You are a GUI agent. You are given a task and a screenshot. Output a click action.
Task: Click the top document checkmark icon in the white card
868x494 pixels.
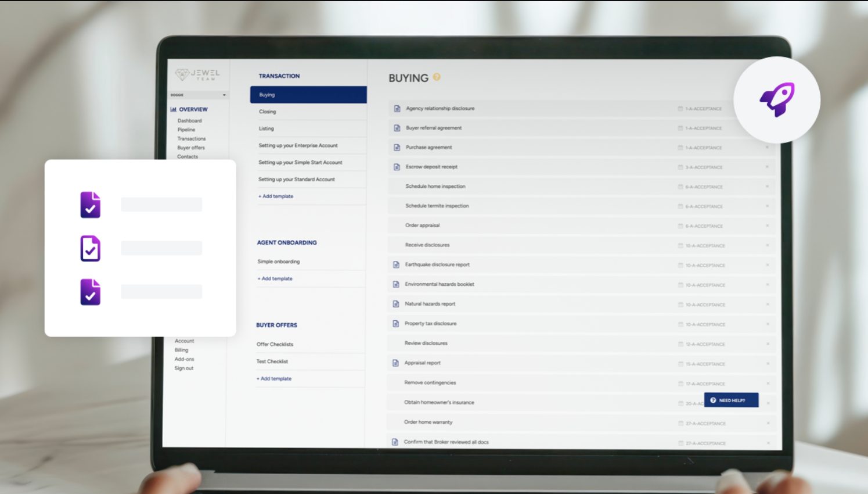click(x=91, y=205)
